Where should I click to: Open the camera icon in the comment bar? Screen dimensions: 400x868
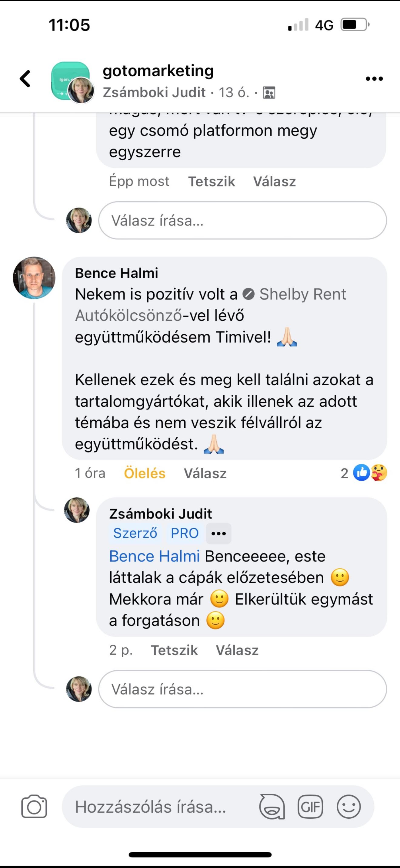pyautogui.click(x=34, y=807)
